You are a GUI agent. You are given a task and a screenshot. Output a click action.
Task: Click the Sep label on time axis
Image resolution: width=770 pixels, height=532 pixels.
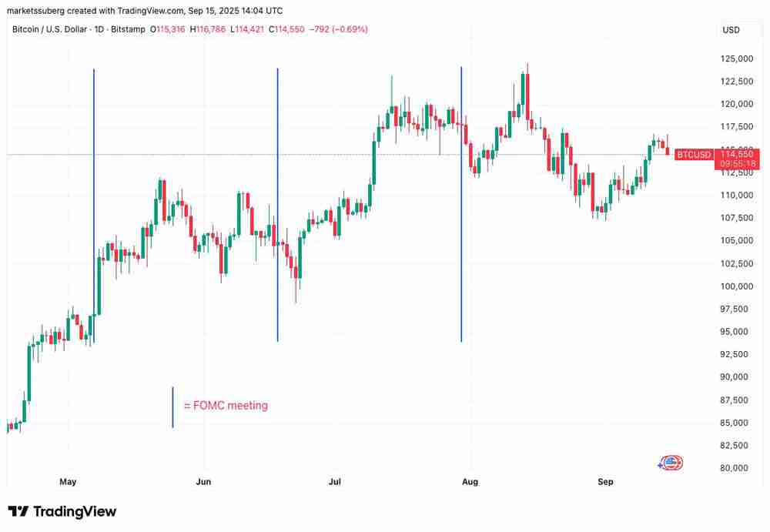(605, 482)
